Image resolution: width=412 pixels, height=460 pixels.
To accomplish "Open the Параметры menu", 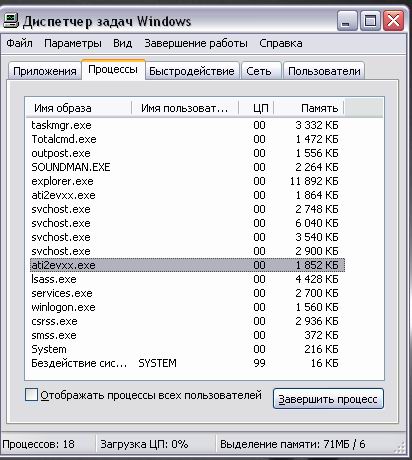I will point(73,43).
